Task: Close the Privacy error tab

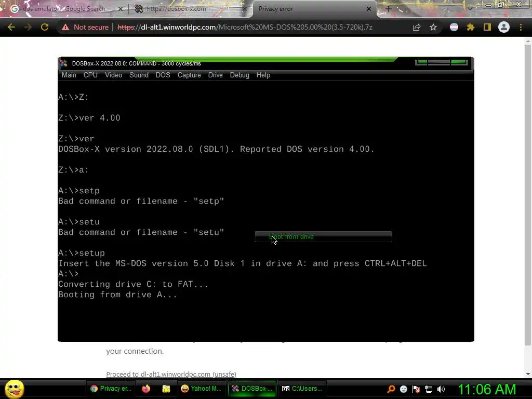Action: tap(369, 9)
